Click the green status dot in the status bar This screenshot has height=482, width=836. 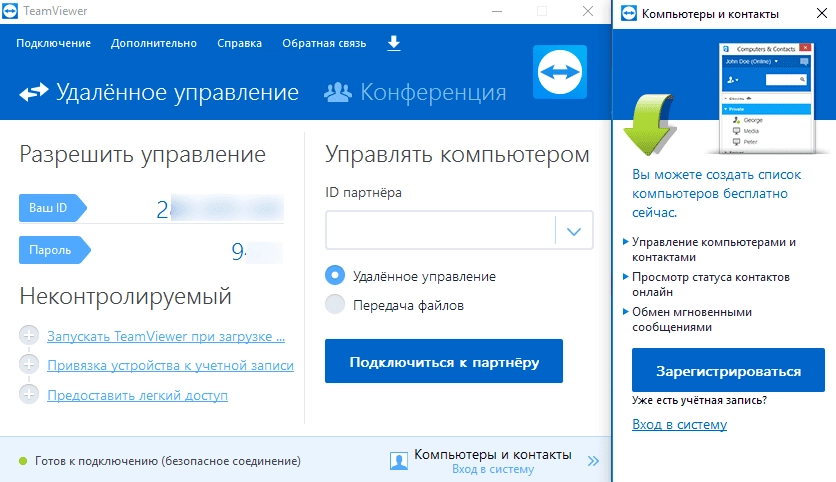(x=23, y=461)
